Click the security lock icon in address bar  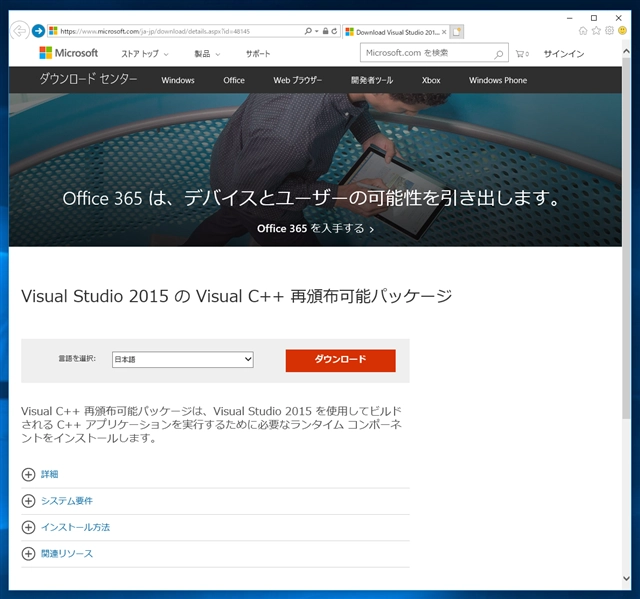tap(325, 31)
